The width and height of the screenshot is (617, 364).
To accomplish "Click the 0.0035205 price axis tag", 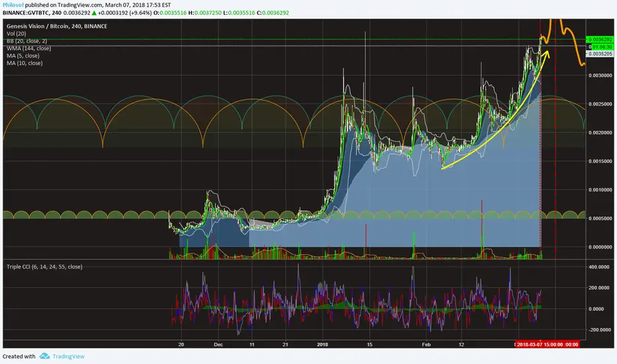I will click(600, 54).
